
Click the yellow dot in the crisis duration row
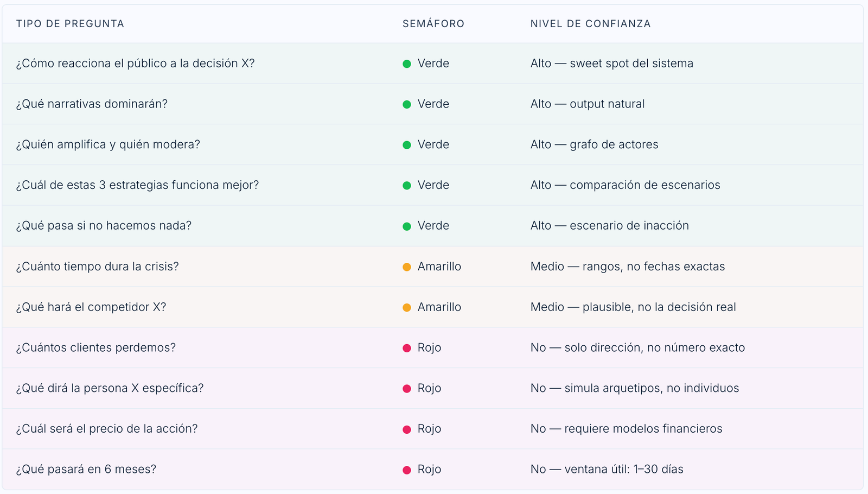407,267
